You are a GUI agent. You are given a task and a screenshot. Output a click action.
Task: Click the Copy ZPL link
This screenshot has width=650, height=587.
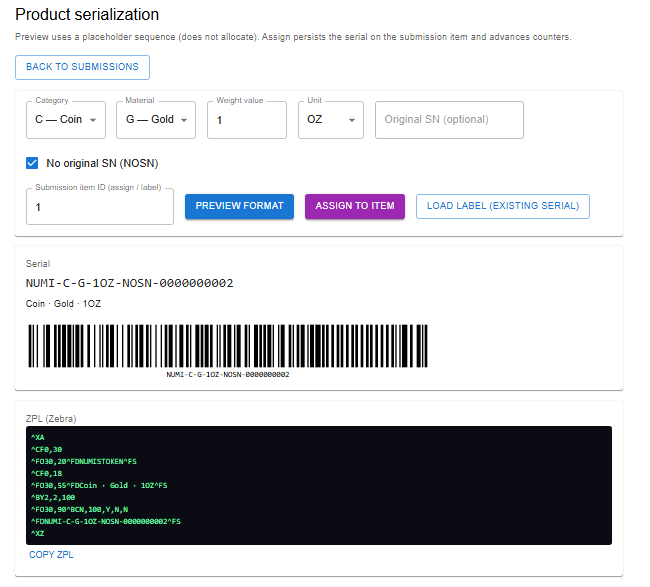(x=51, y=555)
